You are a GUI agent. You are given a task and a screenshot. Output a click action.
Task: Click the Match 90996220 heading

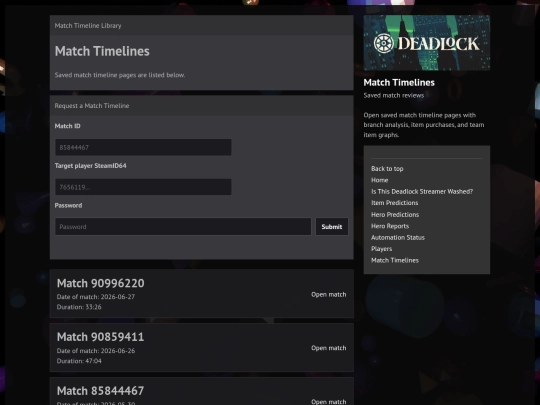(x=101, y=283)
